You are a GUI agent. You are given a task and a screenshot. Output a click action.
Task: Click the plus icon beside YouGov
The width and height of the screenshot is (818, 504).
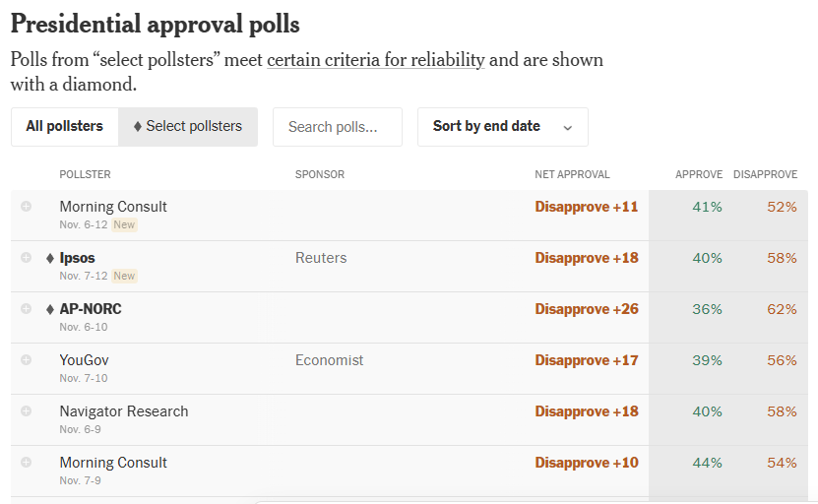point(26,360)
